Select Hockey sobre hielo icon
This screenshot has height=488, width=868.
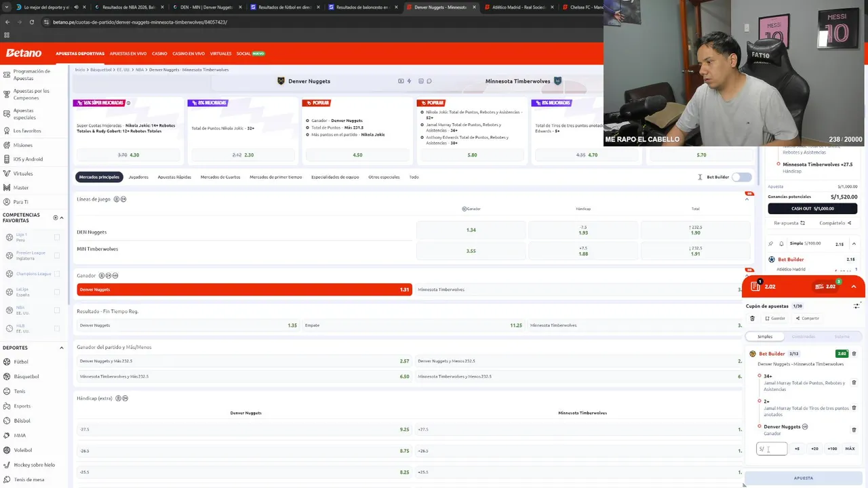point(7,465)
